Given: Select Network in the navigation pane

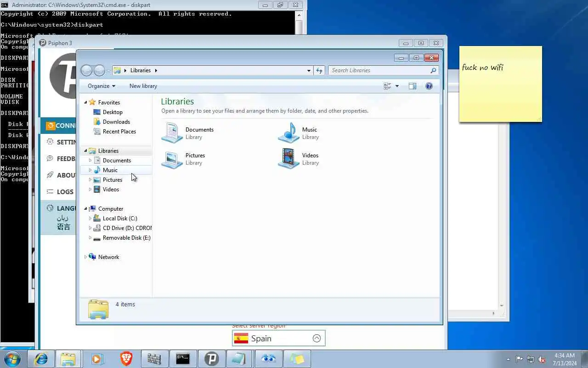Looking at the screenshot, I should [108, 257].
